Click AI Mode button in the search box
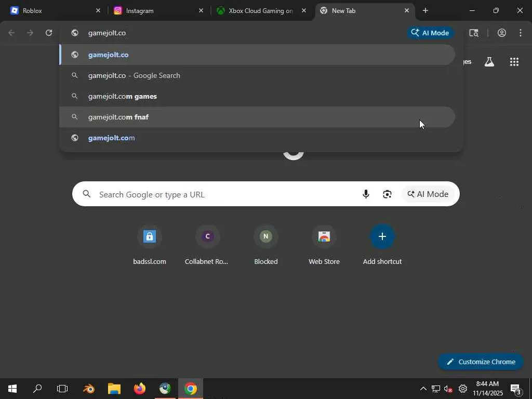This screenshot has height=399, width=532. [x=428, y=194]
